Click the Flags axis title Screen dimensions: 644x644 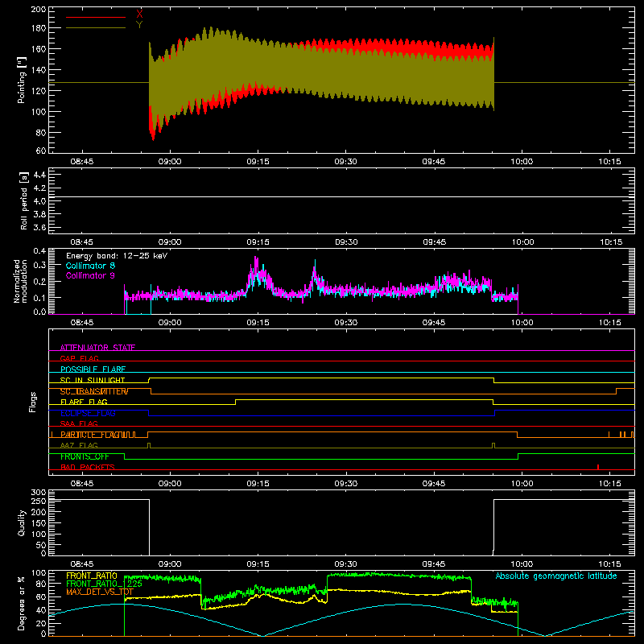(32, 402)
